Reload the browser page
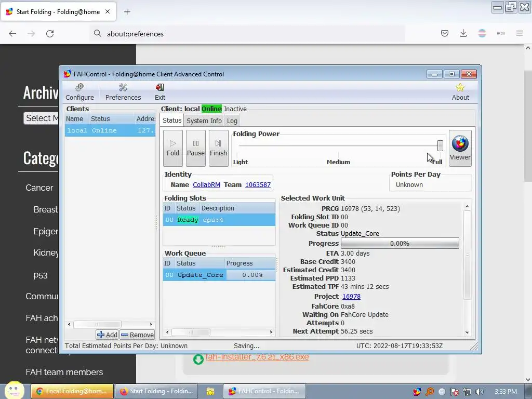 click(x=50, y=34)
